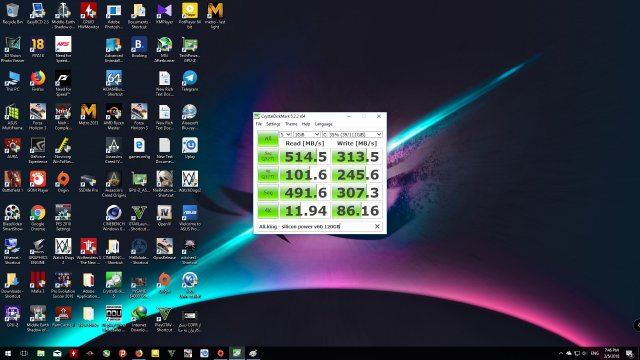The width and height of the screenshot is (640, 360).
Task: Start the plain 4K benchmark test
Action: (268, 211)
